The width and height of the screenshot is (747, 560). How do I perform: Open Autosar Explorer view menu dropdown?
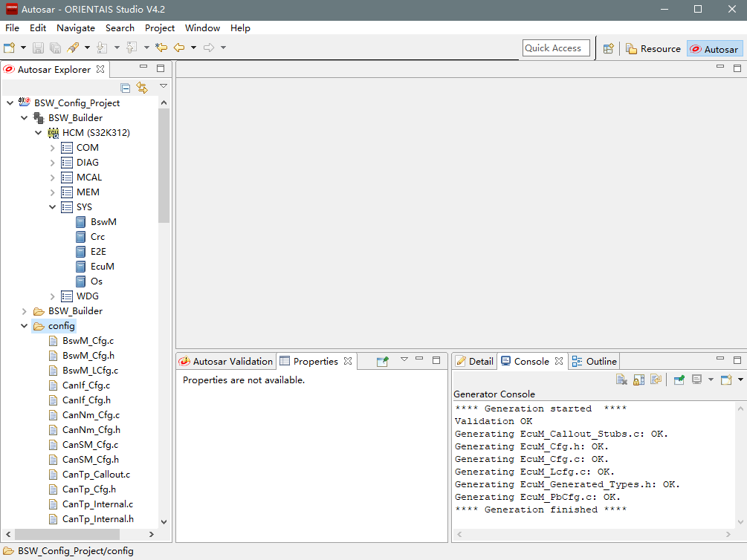tap(164, 86)
